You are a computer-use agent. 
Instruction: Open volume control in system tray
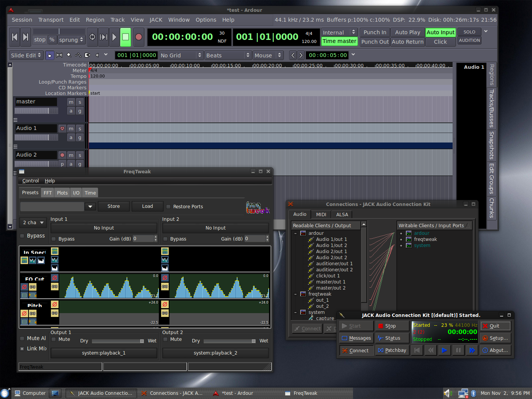(x=448, y=393)
